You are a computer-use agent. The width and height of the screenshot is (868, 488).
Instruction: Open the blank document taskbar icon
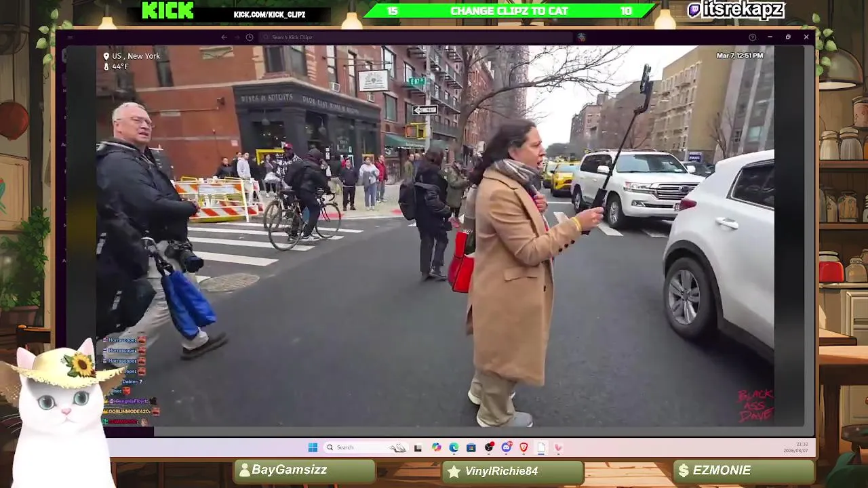click(541, 447)
